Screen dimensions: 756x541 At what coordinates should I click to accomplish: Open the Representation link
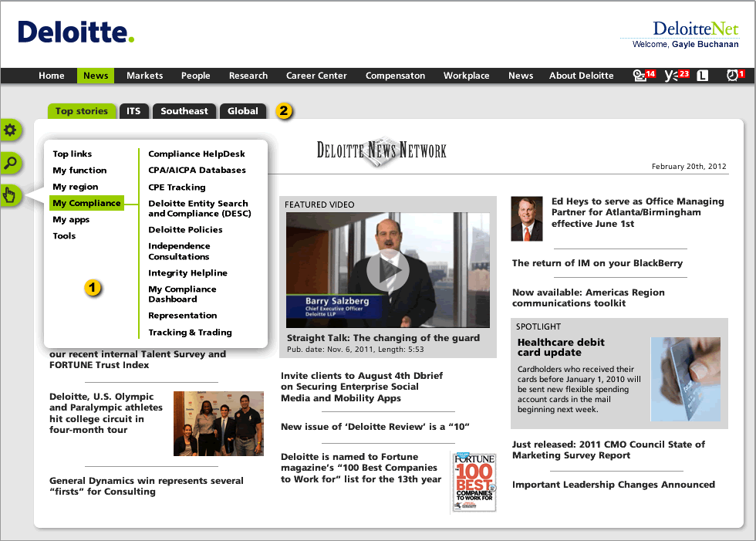coord(183,316)
